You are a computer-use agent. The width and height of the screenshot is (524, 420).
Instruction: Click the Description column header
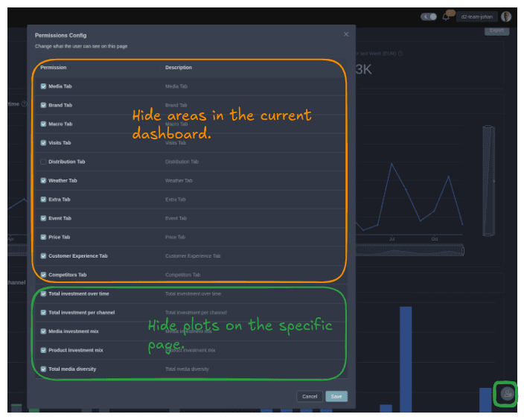pyautogui.click(x=179, y=68)
